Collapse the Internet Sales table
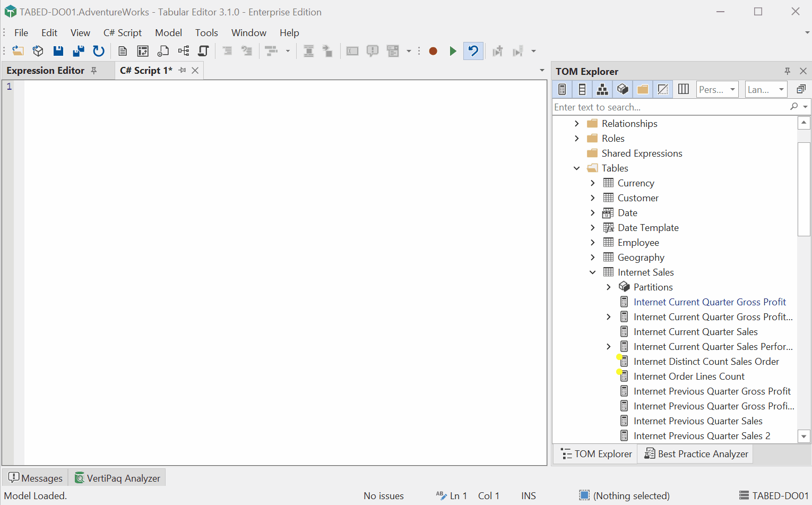 tap(593, 272)
